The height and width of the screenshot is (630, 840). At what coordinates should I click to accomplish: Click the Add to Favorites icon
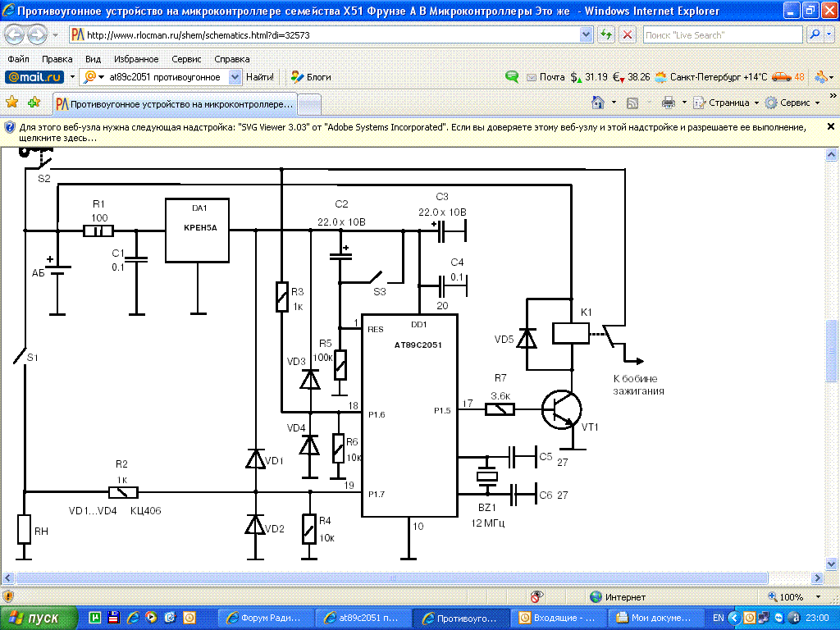point(34,103)
